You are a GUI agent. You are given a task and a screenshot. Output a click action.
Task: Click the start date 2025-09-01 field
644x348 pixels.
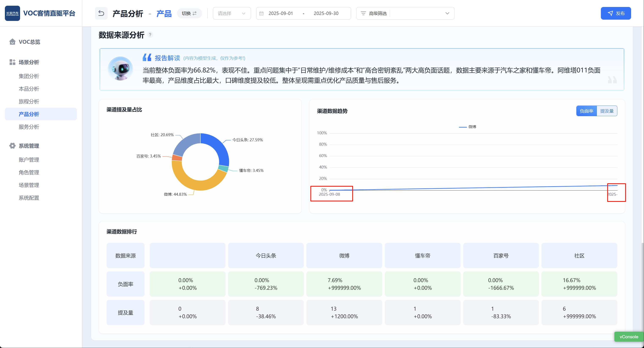point(281,14)
